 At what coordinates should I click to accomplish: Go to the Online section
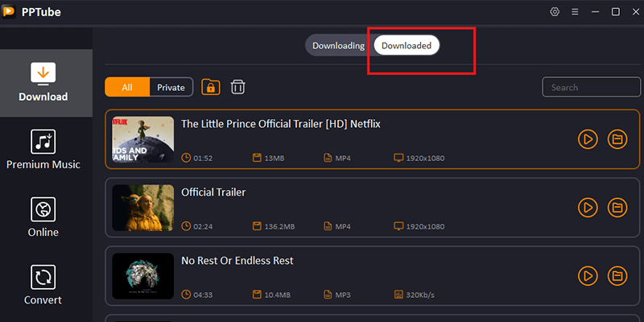point(43,217)
